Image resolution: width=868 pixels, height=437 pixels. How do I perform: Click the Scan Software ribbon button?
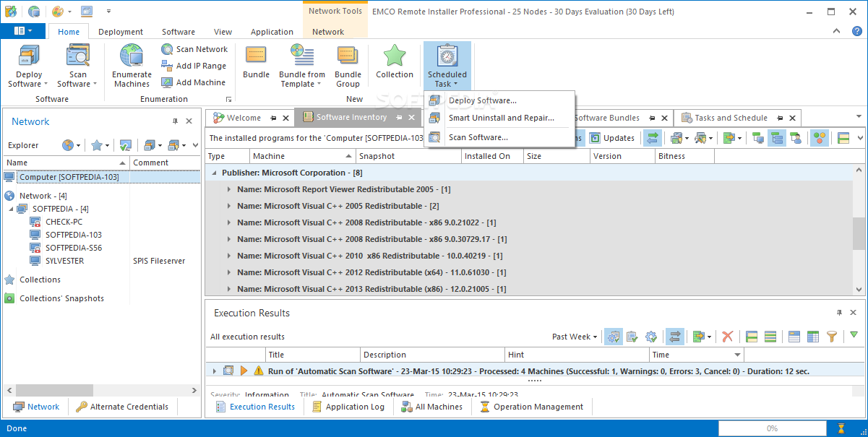tap(77, 66)
